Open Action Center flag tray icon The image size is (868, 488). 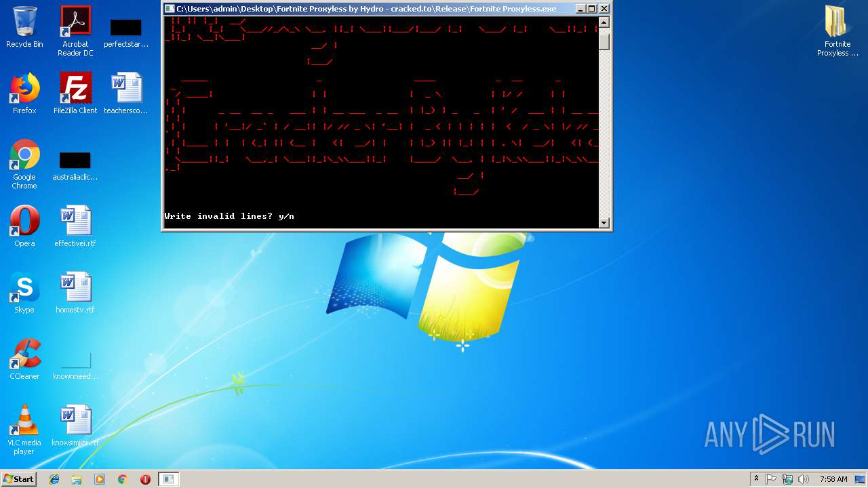coord(771,479)
